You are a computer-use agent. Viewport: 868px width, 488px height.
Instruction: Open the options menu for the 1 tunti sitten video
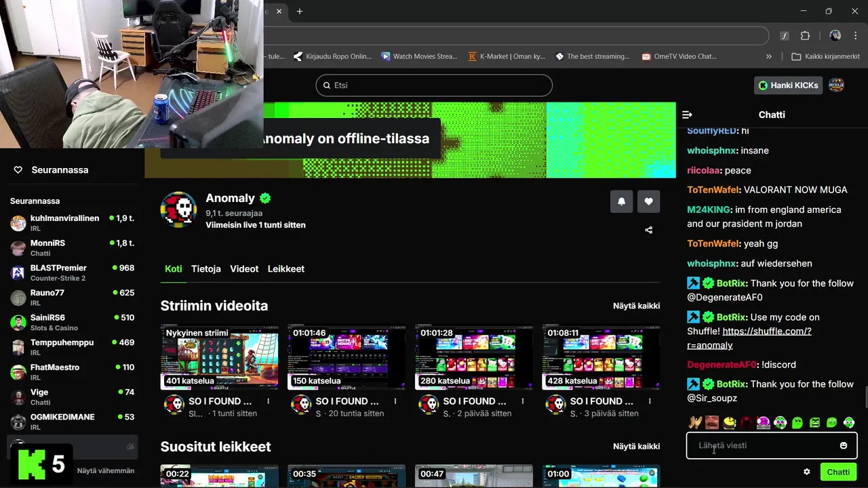(x=269, y=401)
